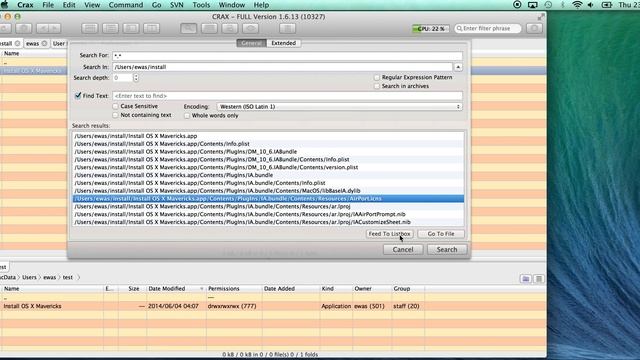Click the list-lines view toolbar icon
The image size is (640, 360).
tap(110, 28)
